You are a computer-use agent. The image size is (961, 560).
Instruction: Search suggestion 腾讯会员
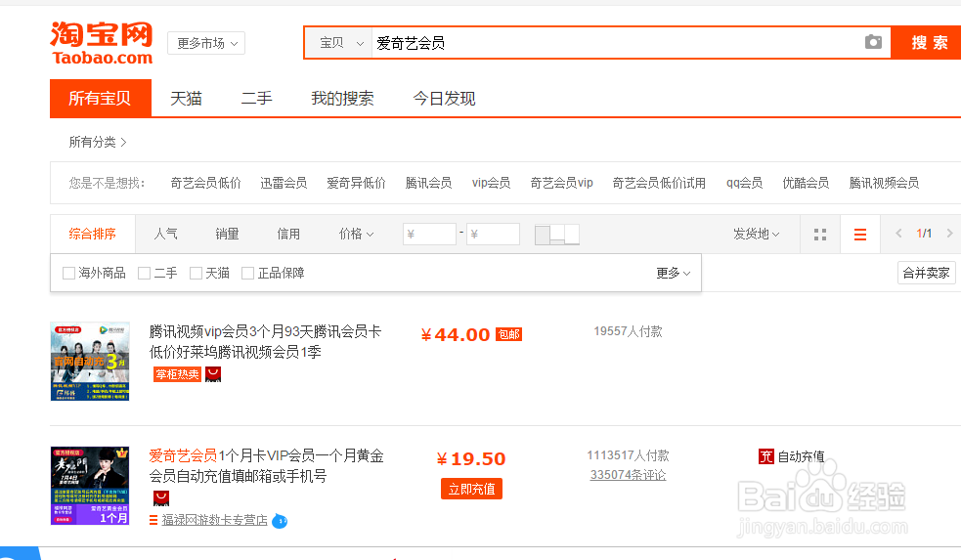click(428, 183)
